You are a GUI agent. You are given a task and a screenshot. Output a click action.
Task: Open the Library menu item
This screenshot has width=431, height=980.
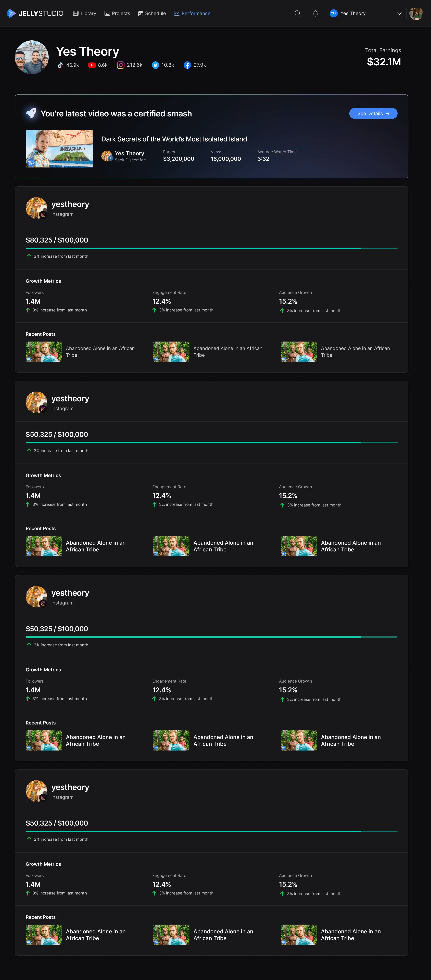[x=84, y=13]
